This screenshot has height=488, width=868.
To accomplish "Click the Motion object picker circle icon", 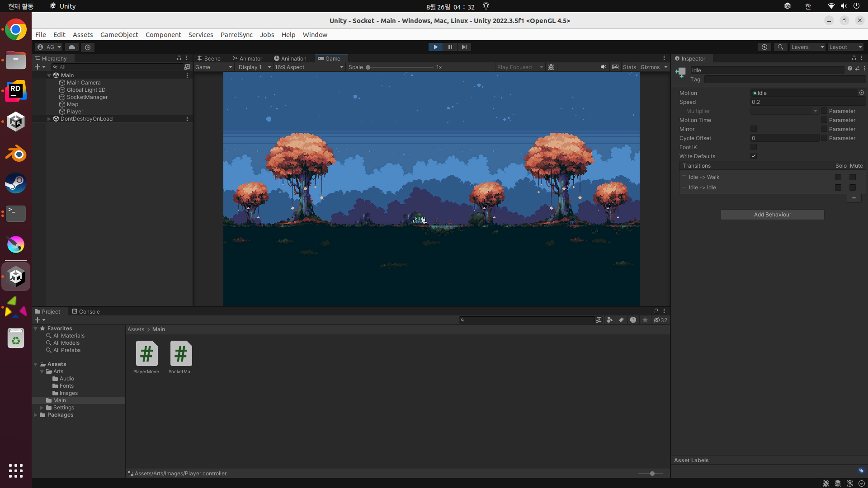I will [x=862, y=93].
